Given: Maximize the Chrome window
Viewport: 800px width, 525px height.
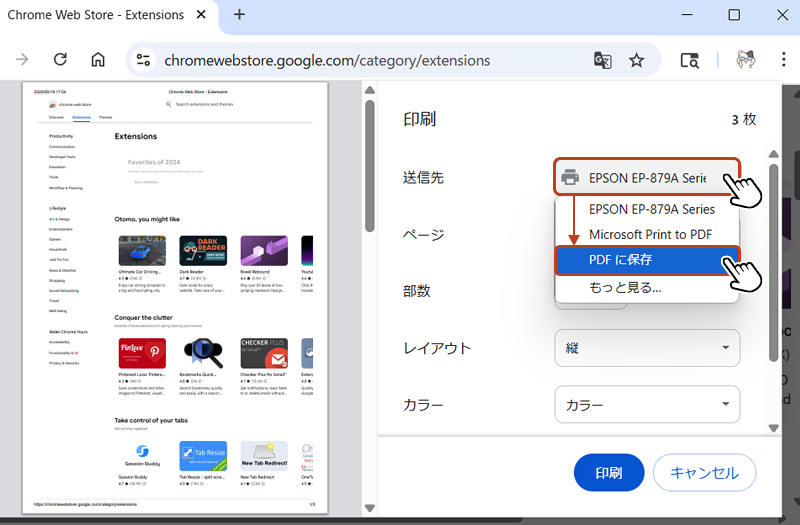Looking at the screenshot, I should [734, 15].
